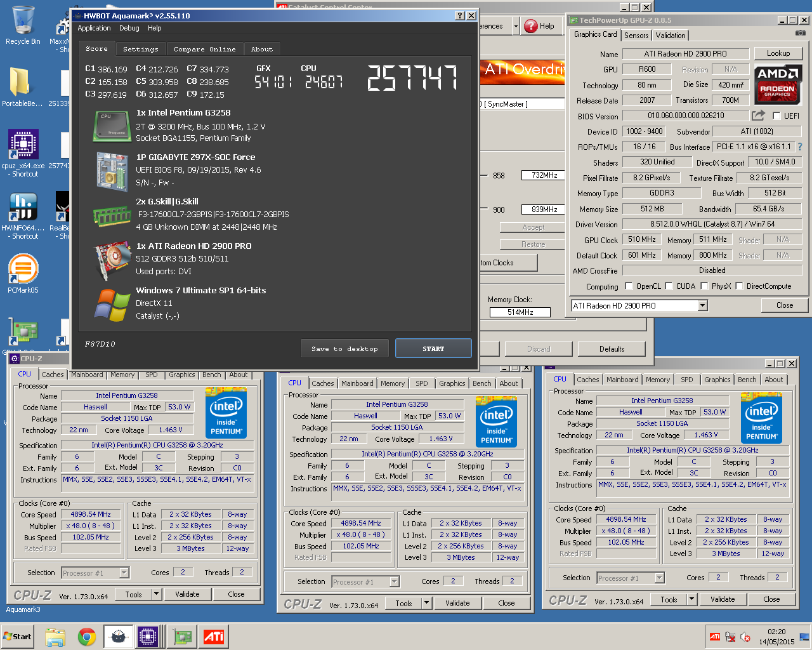Open the ATI Radeon HD 2900 PRO dropdown
The width and height of the screenshot is (812, 650).
(702, 305)
